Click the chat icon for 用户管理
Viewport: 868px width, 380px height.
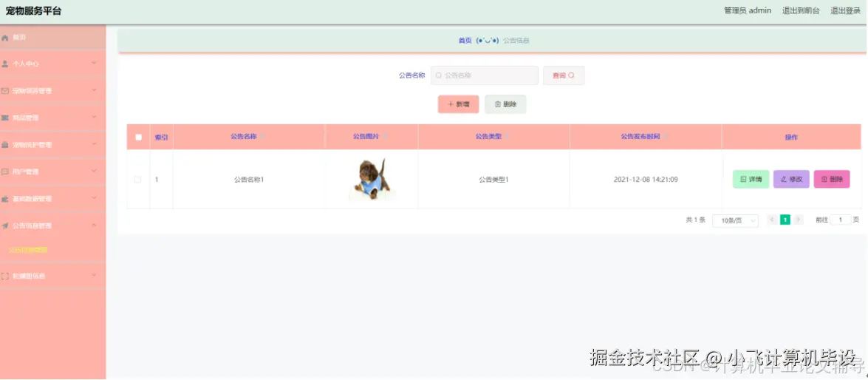click(5, 172)
